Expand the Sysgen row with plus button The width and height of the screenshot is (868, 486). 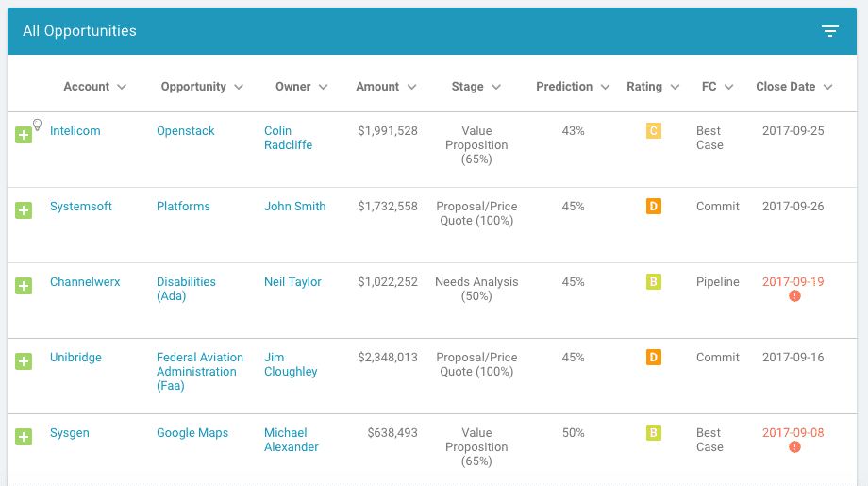click(x=24, y=436)
